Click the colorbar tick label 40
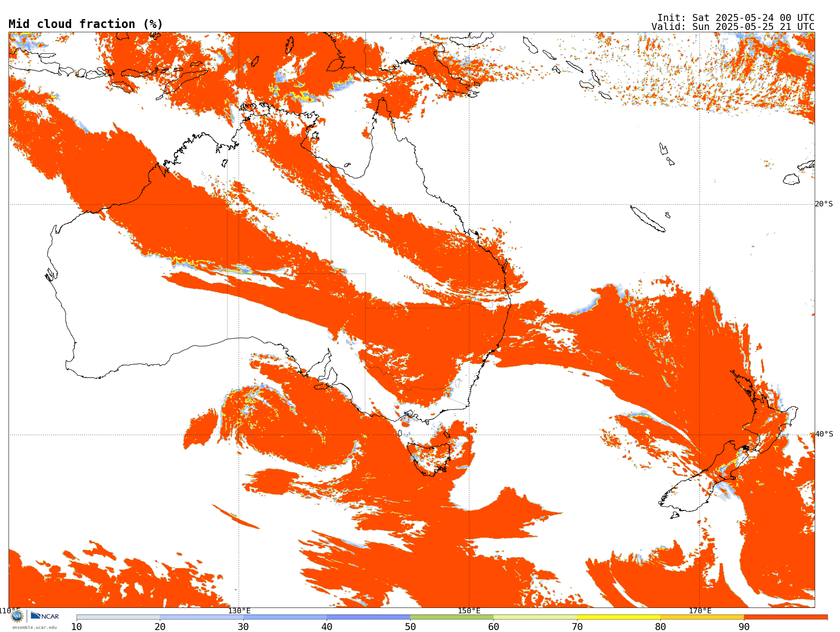Viewport: 840px width, 632px height. 327,627
